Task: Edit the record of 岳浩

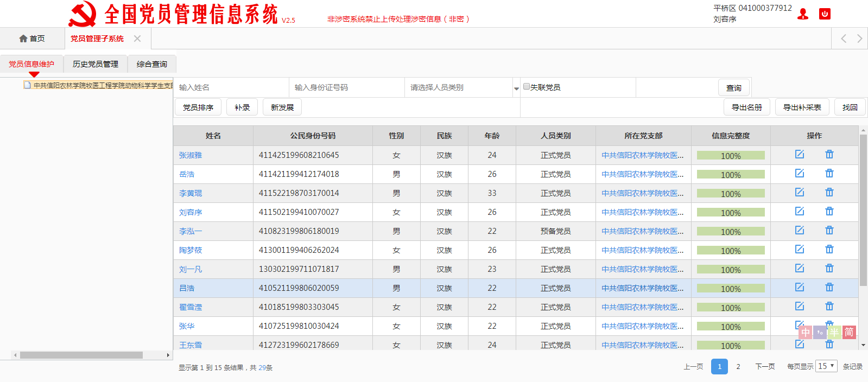Action: [x=800, y=173]
